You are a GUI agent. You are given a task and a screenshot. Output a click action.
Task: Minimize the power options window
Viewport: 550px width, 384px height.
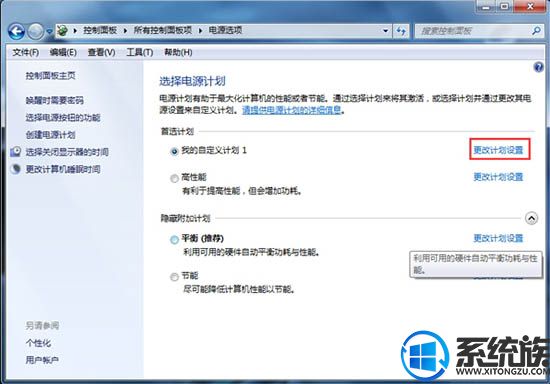click(x=486, y=6)
